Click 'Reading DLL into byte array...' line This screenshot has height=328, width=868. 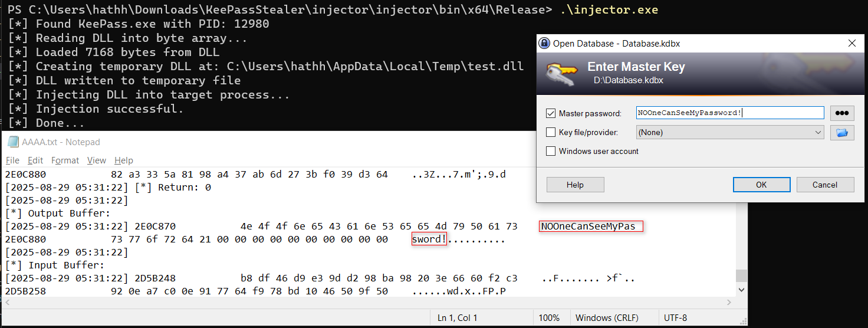pyautogui.click(x=142, y=38)
